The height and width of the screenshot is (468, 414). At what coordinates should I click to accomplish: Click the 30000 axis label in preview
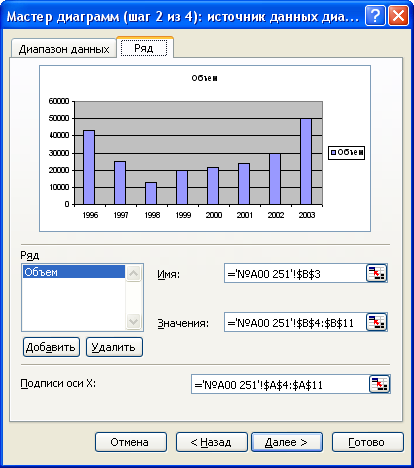[x=59, y=153]
